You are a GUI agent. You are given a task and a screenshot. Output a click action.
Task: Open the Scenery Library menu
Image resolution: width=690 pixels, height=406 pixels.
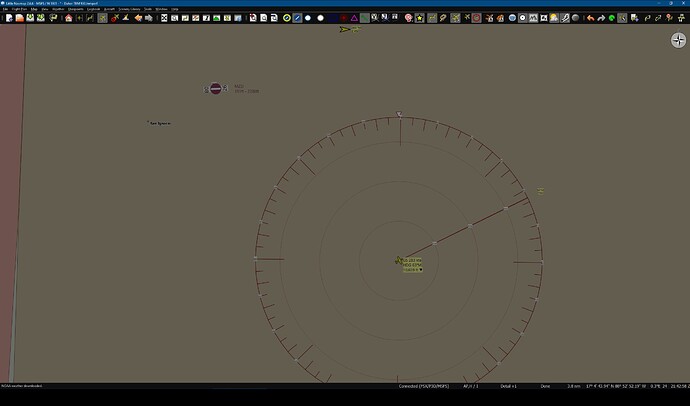129,9
